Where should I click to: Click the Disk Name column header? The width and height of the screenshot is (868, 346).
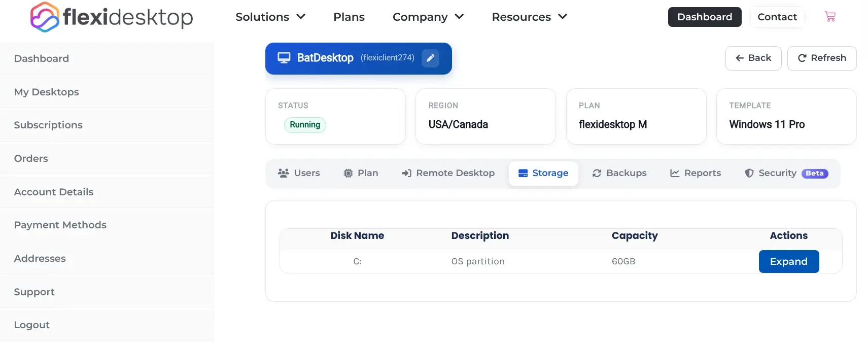[x=357, y=235]
